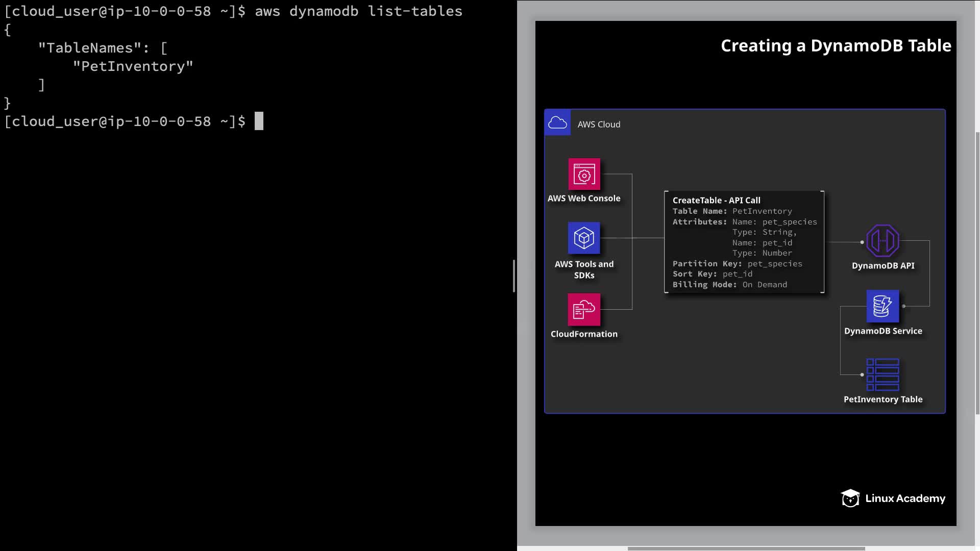
Task: Click the CloudFormation icon
Action: tap(584, 309)
